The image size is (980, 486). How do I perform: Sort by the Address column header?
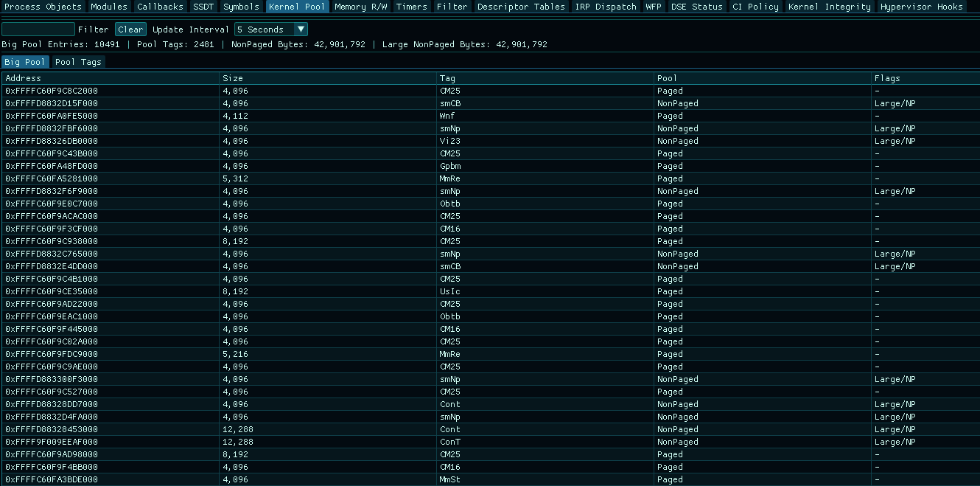point(111,78)
